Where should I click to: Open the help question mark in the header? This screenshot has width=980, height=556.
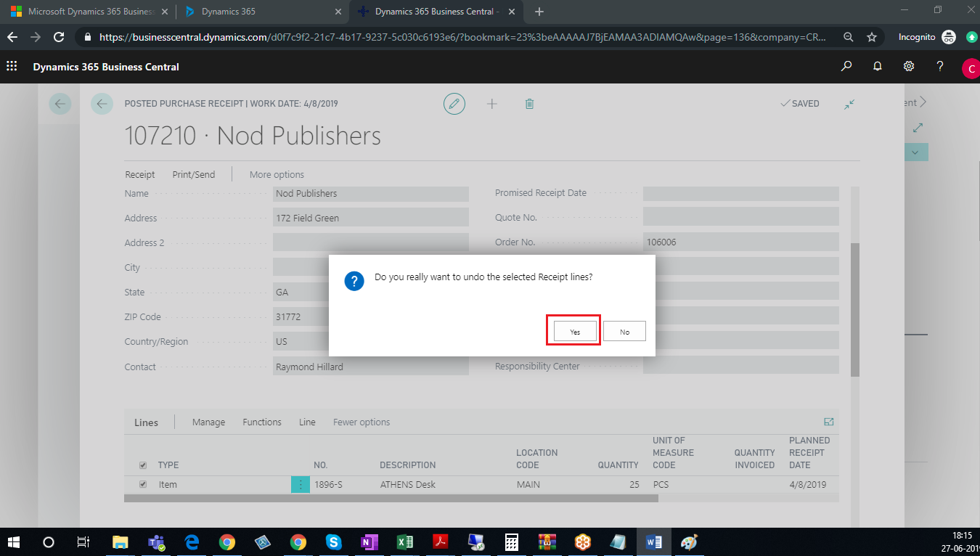coord(940,66)
